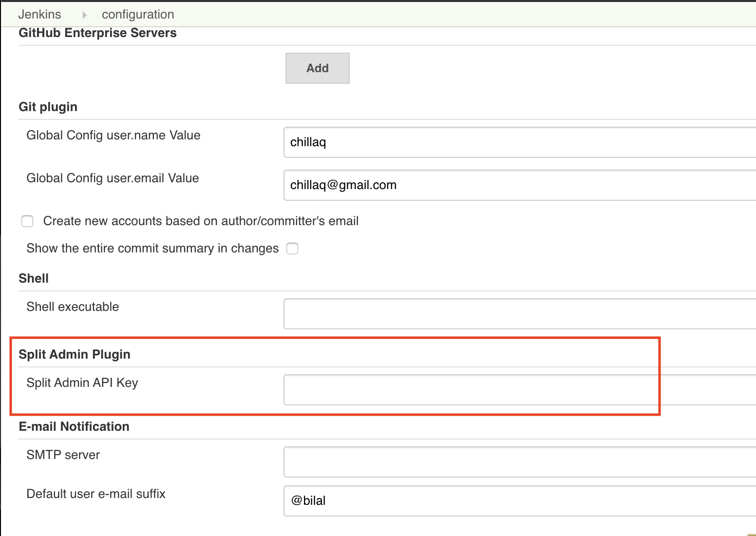Click the Split Admin Plugin section heading
The height and width of the screenshot is (536, 756).
75,354
